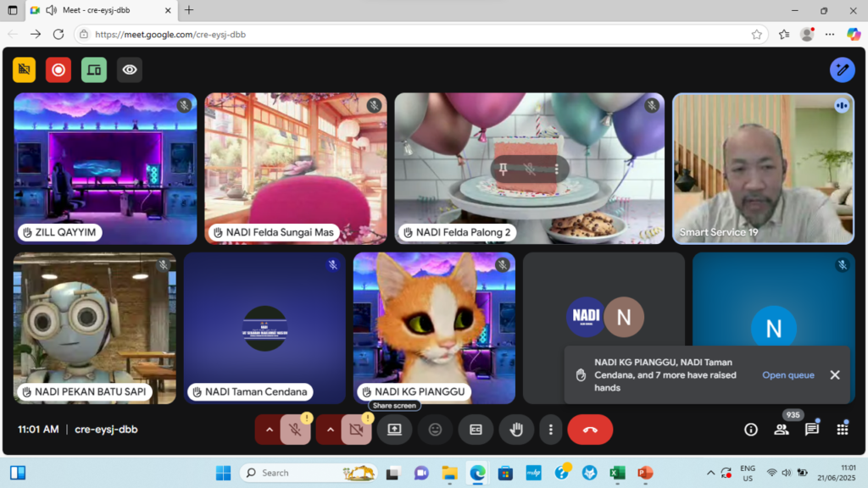868x488 pixels.
Task: Open the blue magic pen effects button
Action: coord(842,69)
